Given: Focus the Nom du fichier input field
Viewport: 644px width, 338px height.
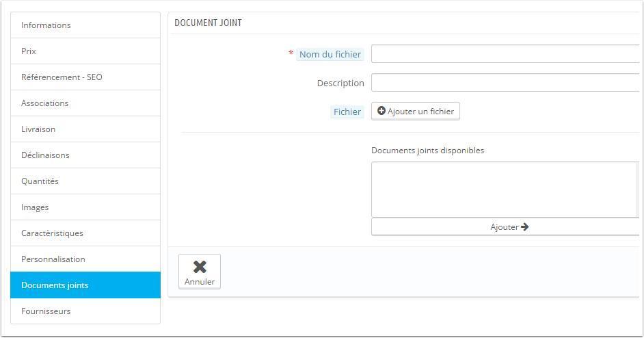Looking at the screenshot, I should (505, 54).
